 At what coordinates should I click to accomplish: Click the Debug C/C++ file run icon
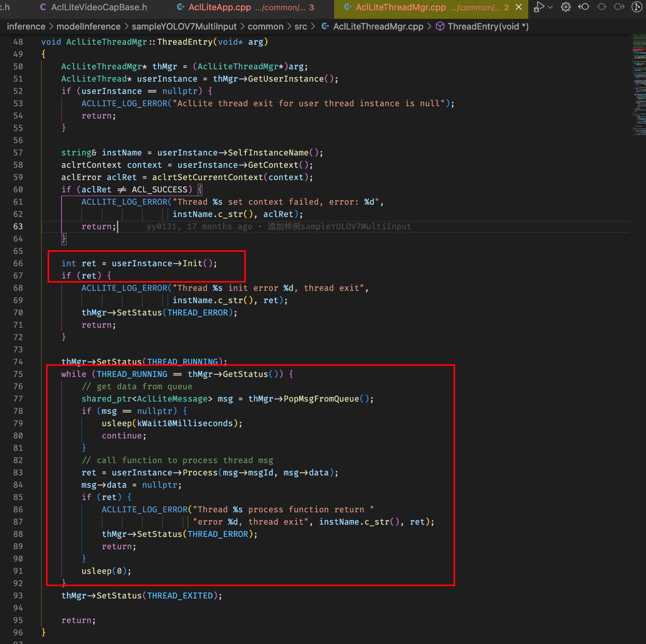pyautogui.click(x=538, y=7)
